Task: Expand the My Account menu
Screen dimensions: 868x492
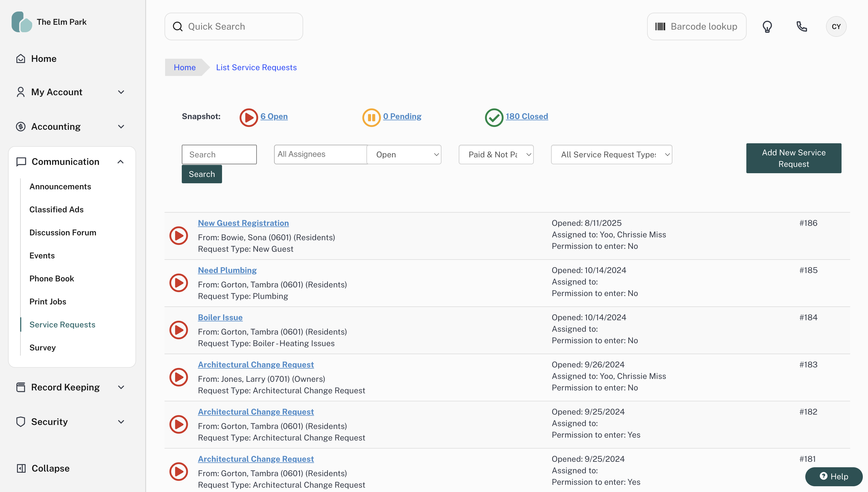Action: (x=72, y=92)
